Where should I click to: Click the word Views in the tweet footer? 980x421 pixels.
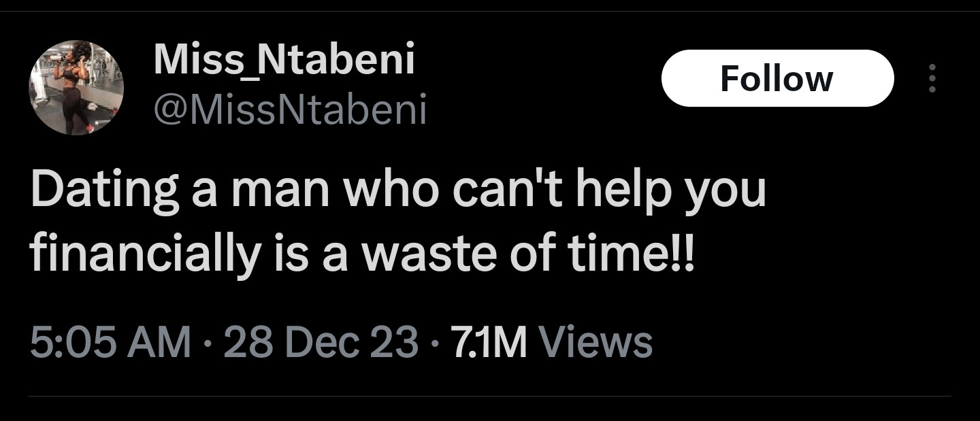click(595, 341)
